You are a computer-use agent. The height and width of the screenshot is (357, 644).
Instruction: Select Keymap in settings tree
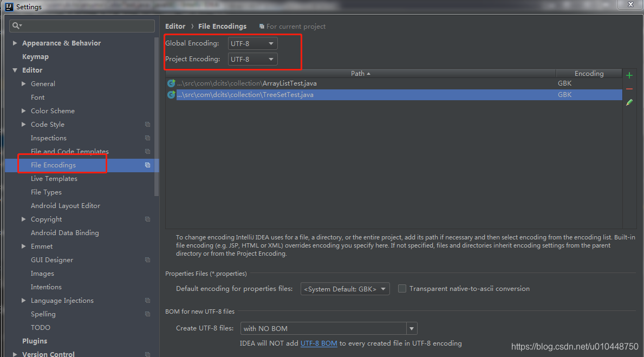[x=35, y=57]
